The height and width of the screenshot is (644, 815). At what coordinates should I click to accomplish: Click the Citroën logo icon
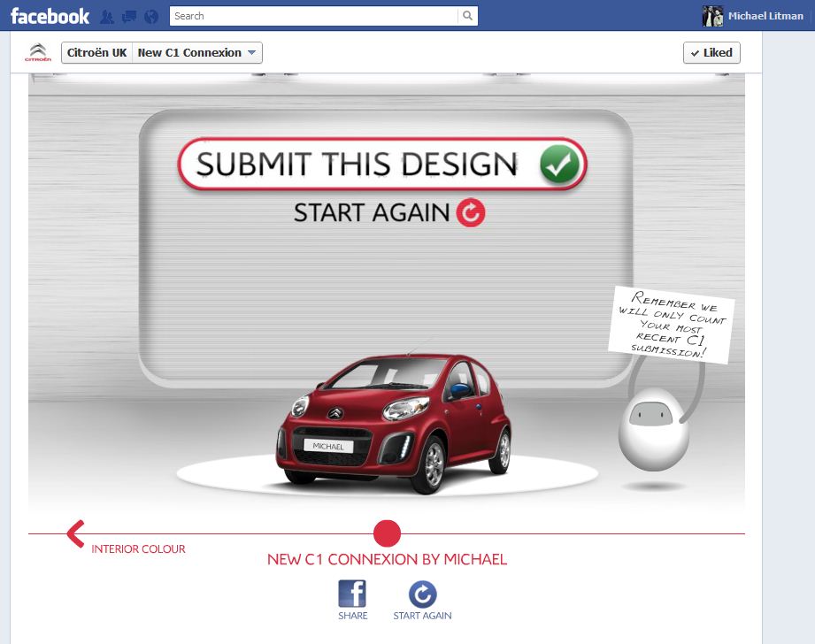[x=38, y=53]
